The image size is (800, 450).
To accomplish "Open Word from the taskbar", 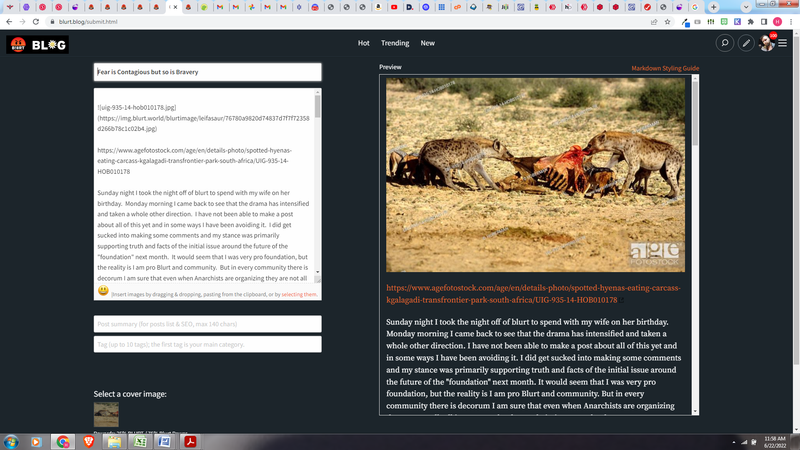I will click(x=165, y=442).
